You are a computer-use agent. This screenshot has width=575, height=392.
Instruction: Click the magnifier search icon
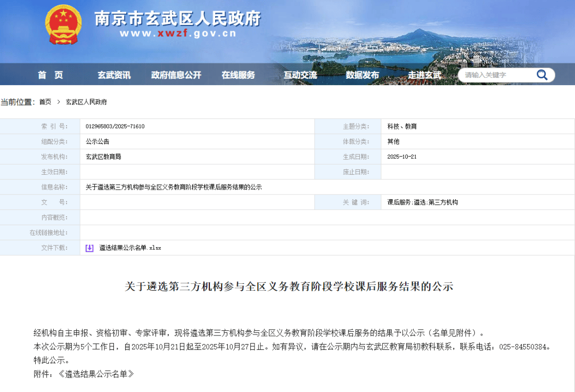[x=542, y=75]
